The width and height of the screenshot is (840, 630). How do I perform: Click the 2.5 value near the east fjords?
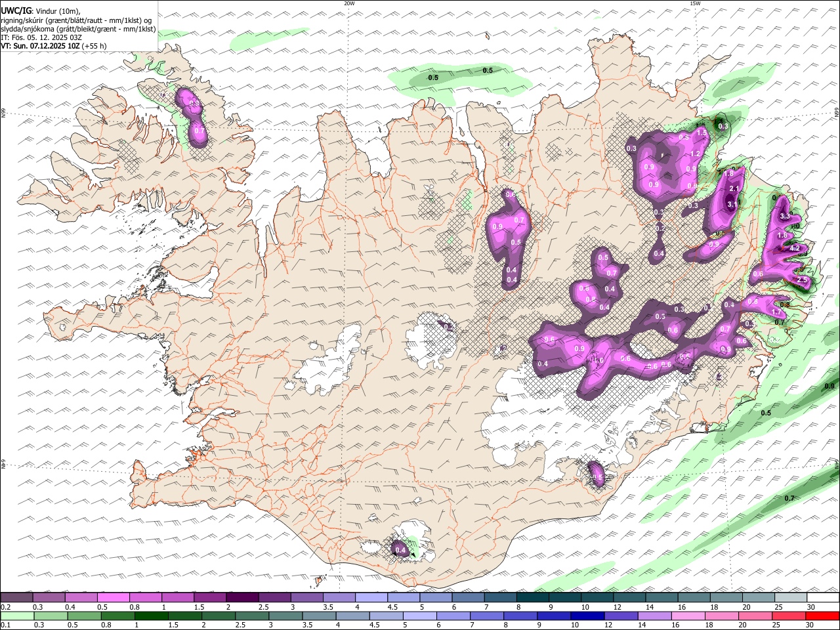(x=801, y=280)
